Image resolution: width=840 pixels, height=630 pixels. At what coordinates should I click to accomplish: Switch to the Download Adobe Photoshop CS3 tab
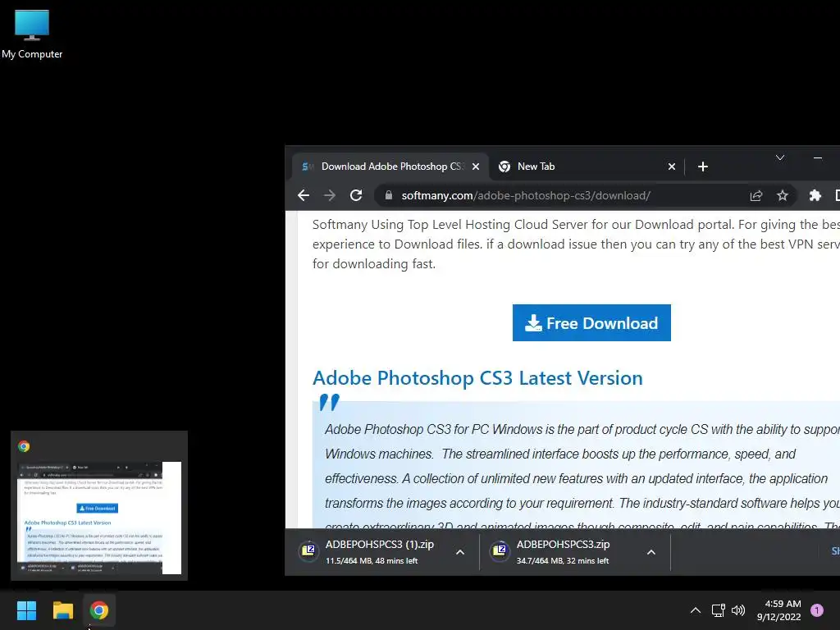click(x=390, y=167)
